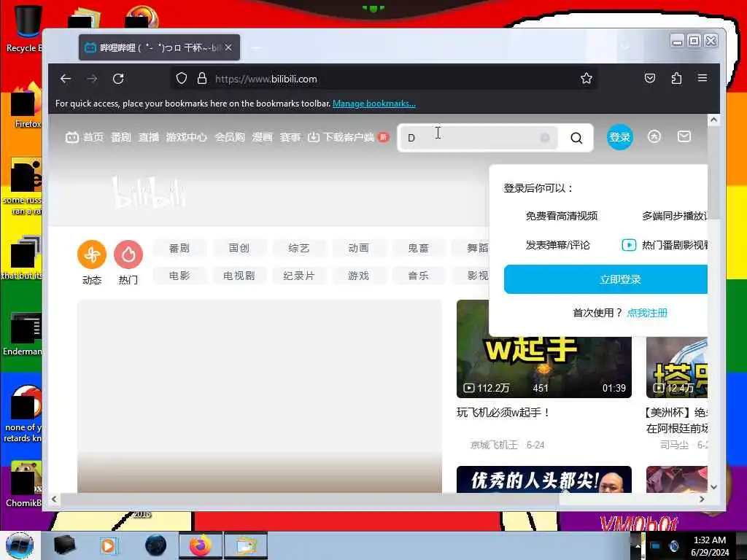Open the 会员购 nav item
Viewport: 747px width, 560px height.
point(230,138)
